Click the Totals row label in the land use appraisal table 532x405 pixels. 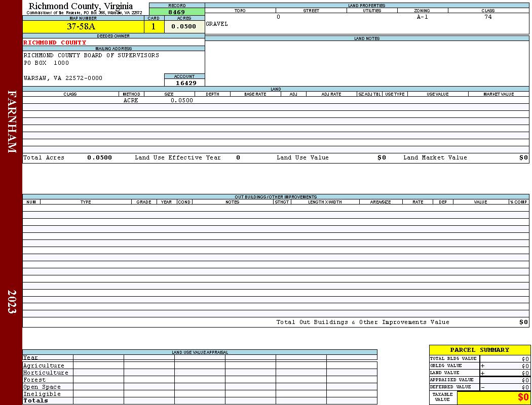pyautogui.click(x=35, y=400)
